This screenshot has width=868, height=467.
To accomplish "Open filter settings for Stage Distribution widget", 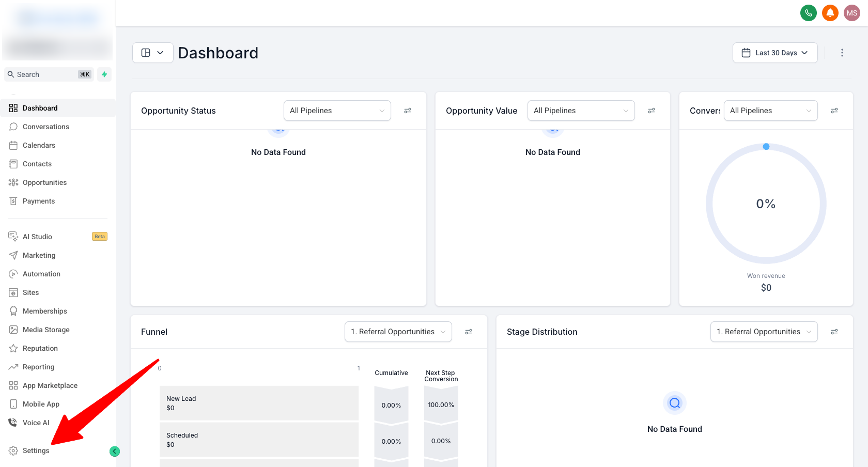I will coord(834,332).
